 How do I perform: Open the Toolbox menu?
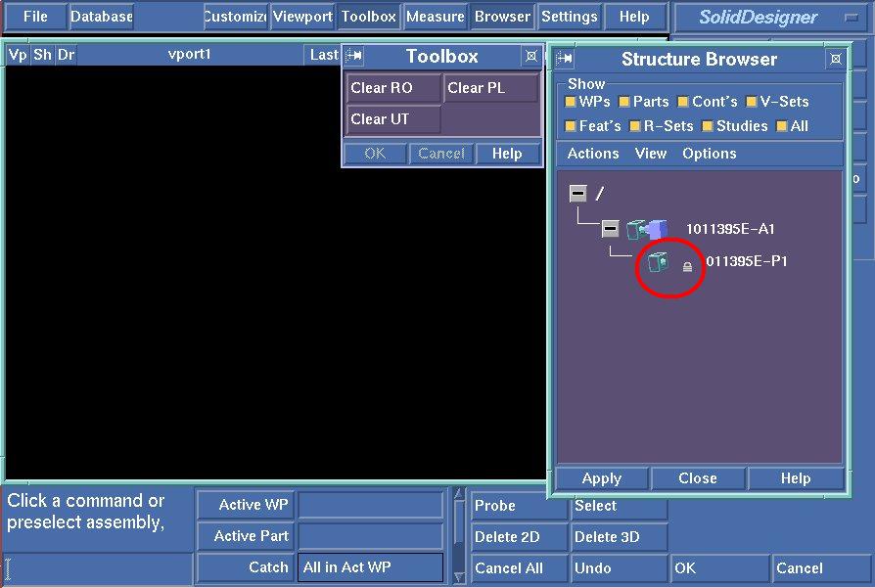click(369, 17)
